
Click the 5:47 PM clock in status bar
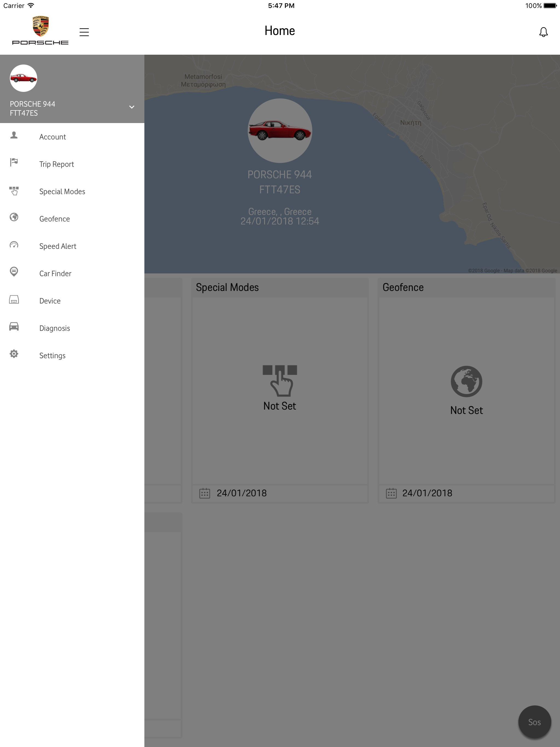point(281,5)
